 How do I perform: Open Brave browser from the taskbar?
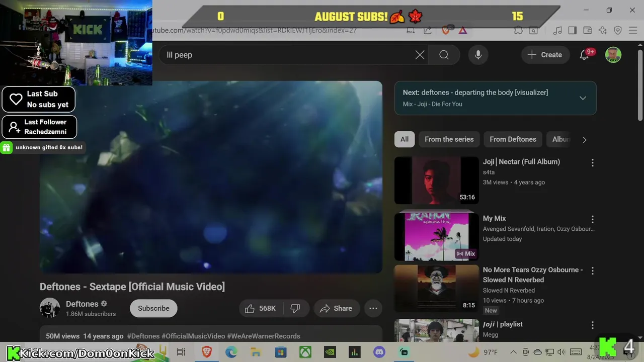point(207,352)
